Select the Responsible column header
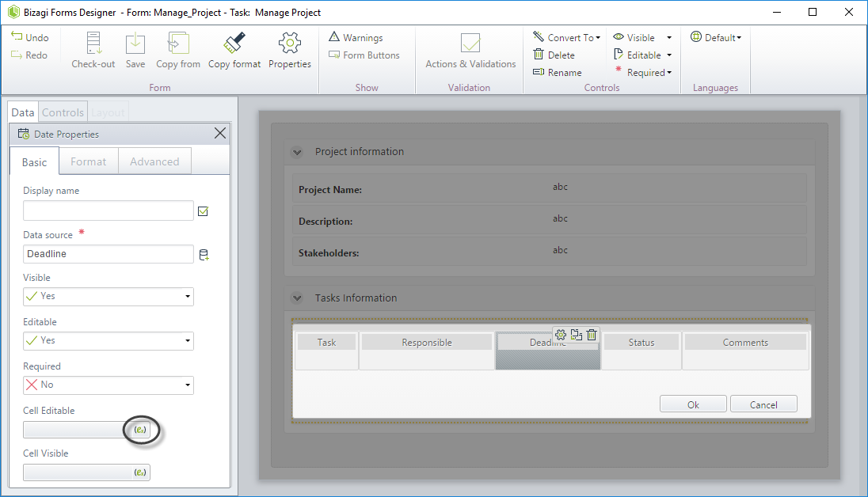The height and width of the screenshot is (497, 868). [426, 343]
